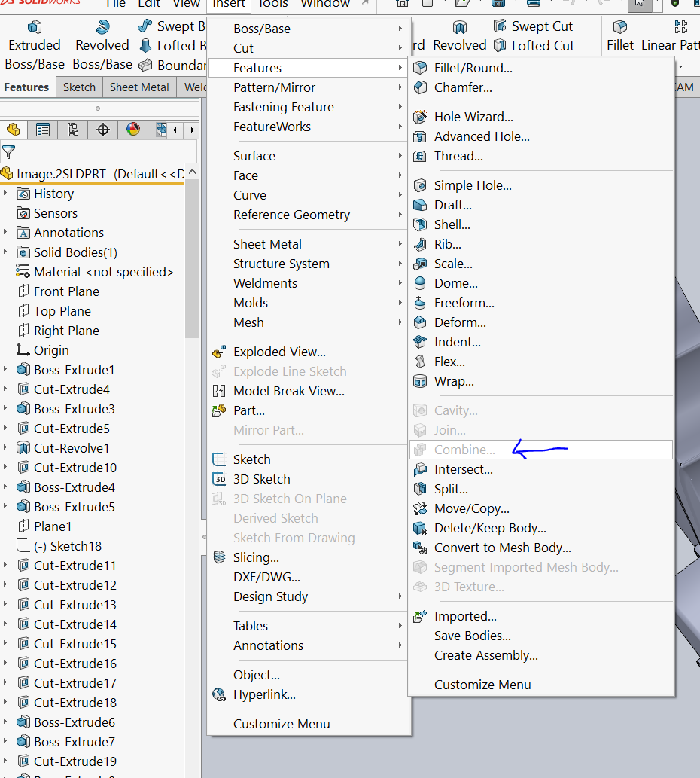The width and height of the screenshot is (700, 778).
Task: Choose the Dome feature command
Action: (540, 283)
